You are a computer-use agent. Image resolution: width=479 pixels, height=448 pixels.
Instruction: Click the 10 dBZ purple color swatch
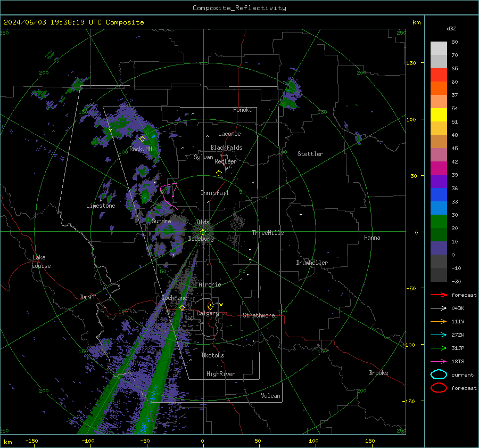(439, 248)
